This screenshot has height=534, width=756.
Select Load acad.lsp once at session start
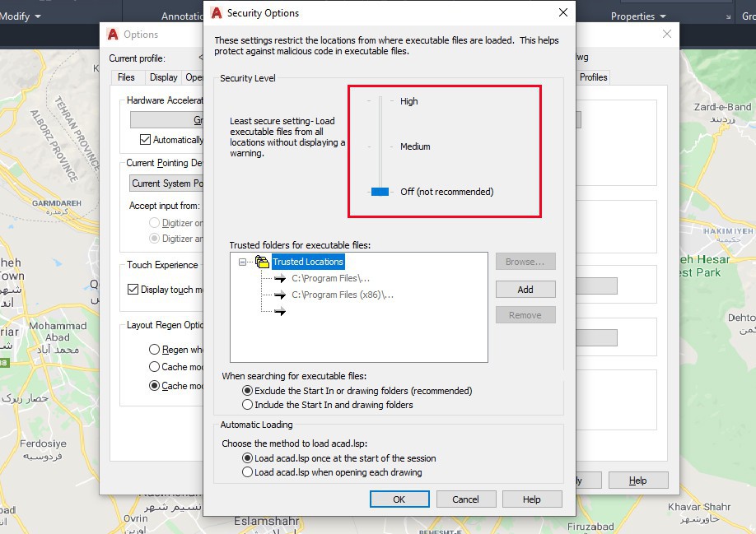pos(247,458)
